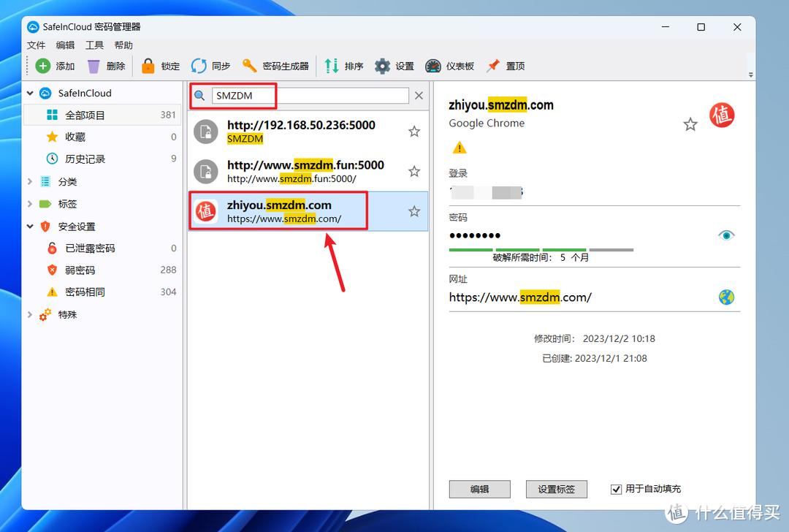Toggle the 用于自动填充 autofill checkbox

616,489
